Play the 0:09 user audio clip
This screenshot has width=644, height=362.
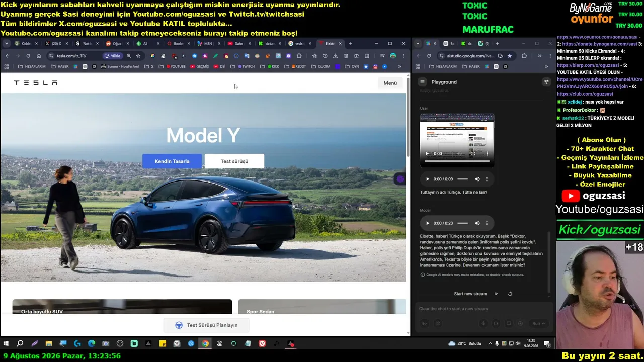click(x=428, y=179)
